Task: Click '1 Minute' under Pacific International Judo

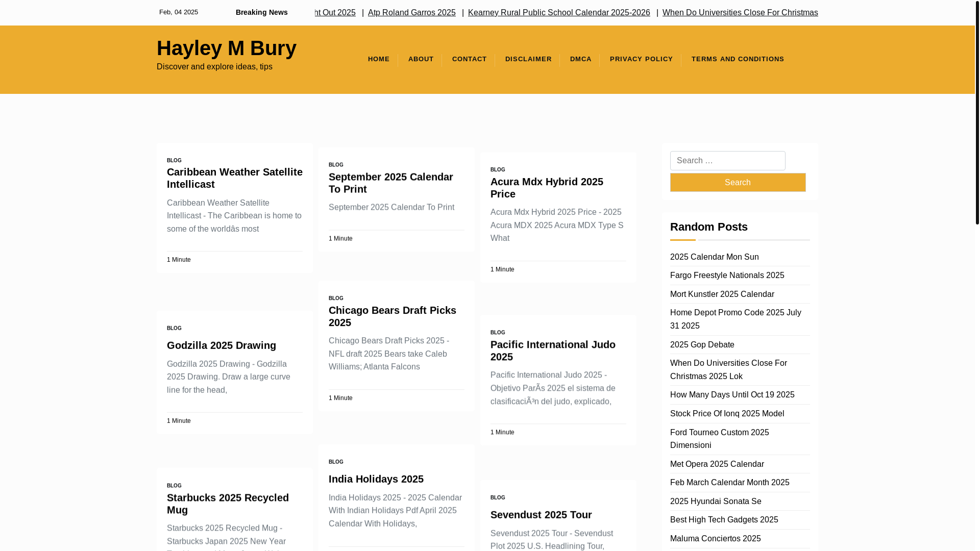Action: (x=502, y=432)
